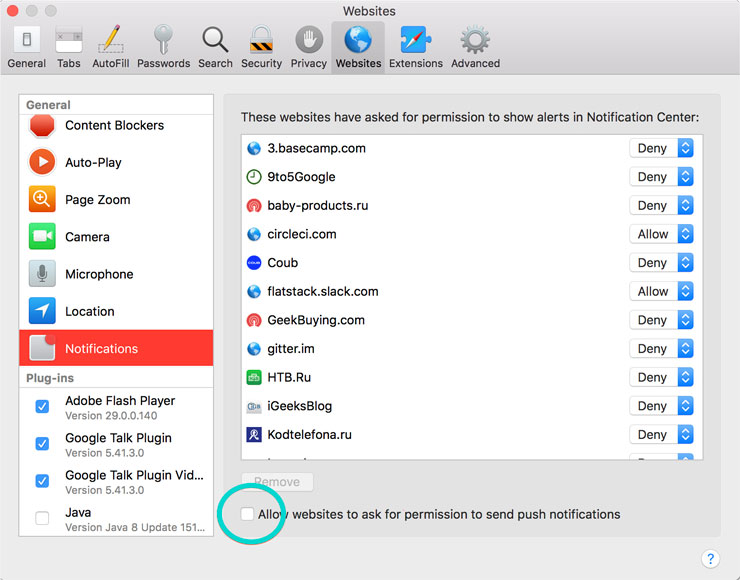Image resolution: width=740 pixels, height=580 pixels.
Task: Open the Kodtelefona.ru permission dropdown
Action: tap(661, 435)
